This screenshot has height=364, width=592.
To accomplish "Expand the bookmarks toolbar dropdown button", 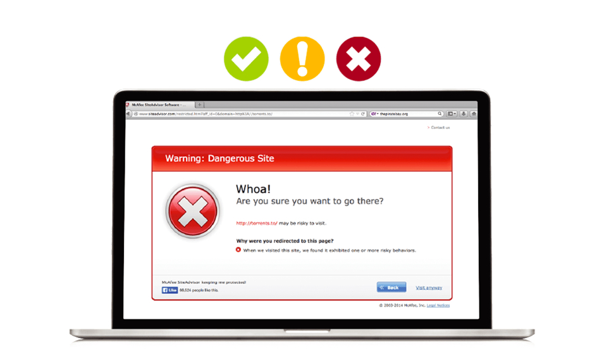I will click(x=452, y=114).
